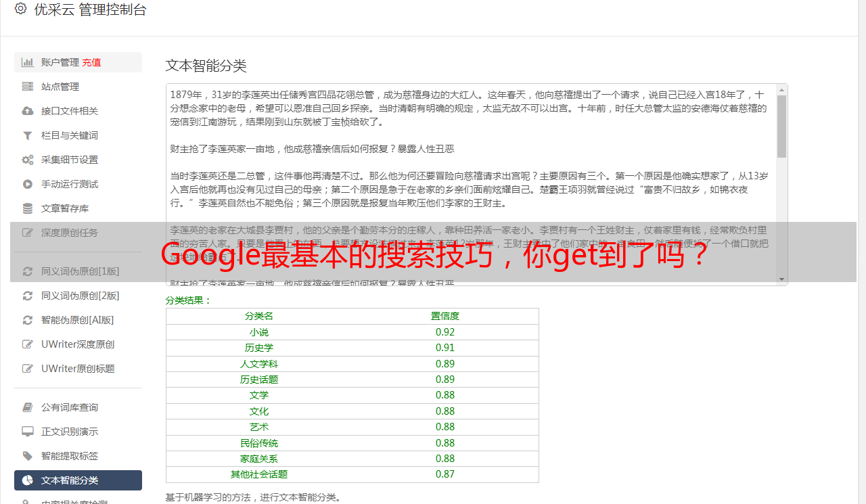Click the server icon for 站点管理
Viewport: 866px width, 504px height.
point(28,87)
